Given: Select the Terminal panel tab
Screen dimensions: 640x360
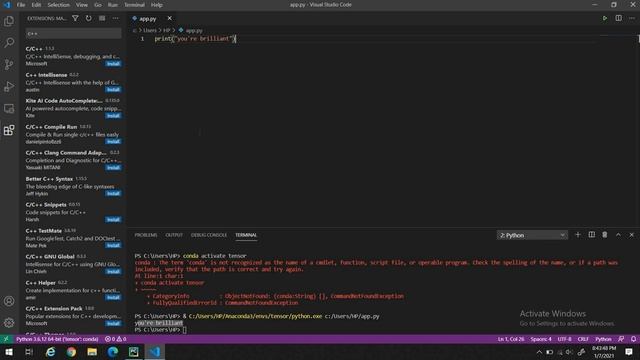Looking at the screenshot, I should click(246, 235).
